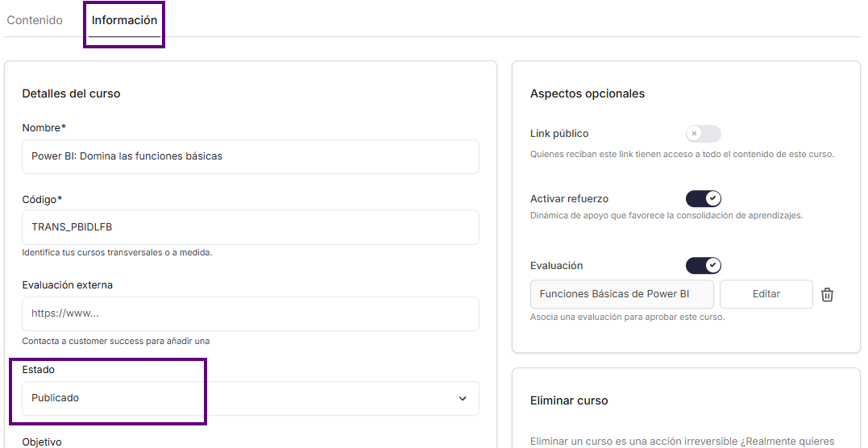
Task: Click the Eliminar curso heading
Action: point(569,400)
